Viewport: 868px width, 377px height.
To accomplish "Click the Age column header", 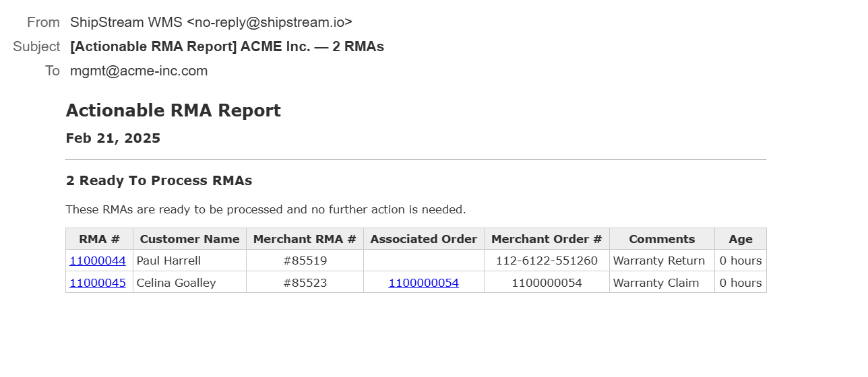I will 740,239.
